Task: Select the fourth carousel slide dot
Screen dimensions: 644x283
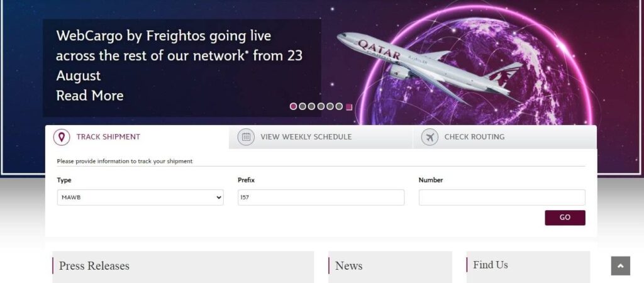Action: [321, 106]
